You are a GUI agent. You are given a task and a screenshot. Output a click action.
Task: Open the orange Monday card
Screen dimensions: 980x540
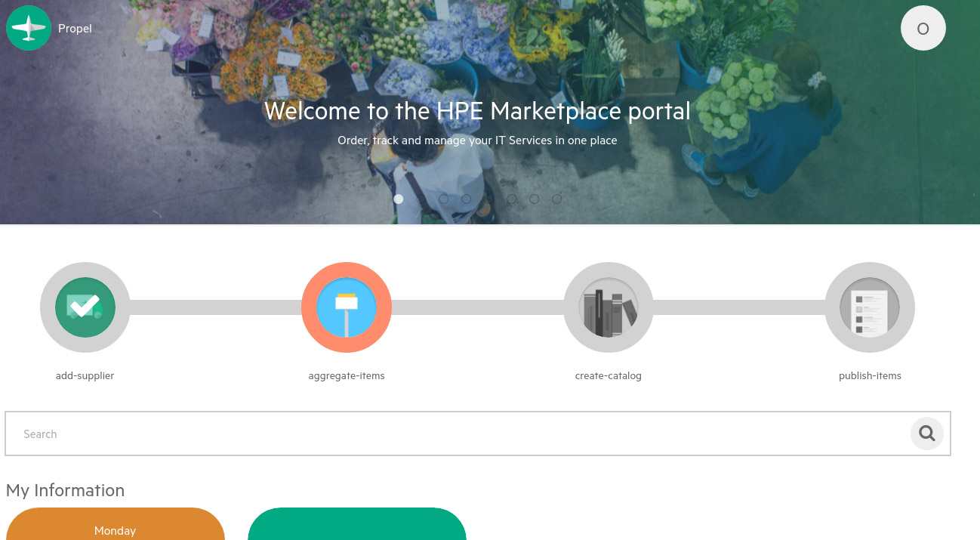click(115, 524)
